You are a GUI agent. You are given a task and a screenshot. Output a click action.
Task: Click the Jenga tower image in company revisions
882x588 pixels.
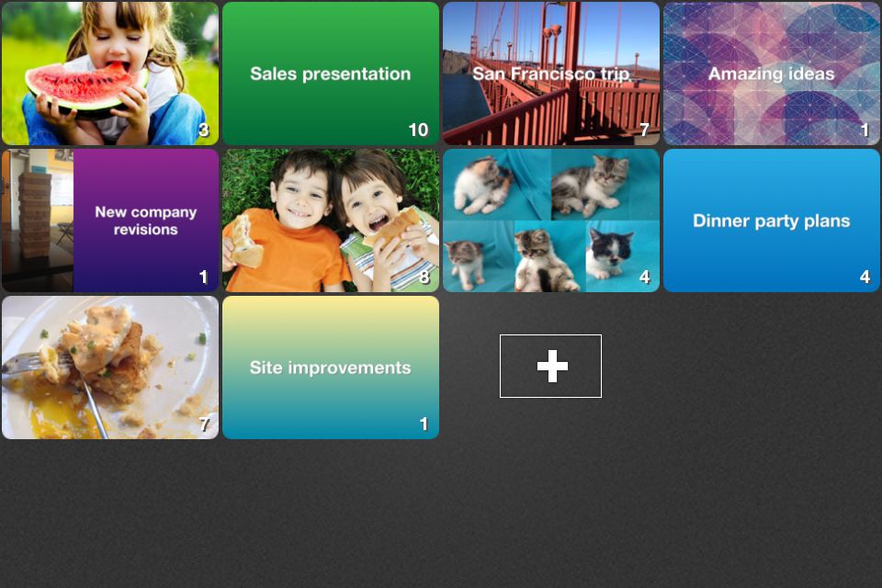tap(38, 220)
